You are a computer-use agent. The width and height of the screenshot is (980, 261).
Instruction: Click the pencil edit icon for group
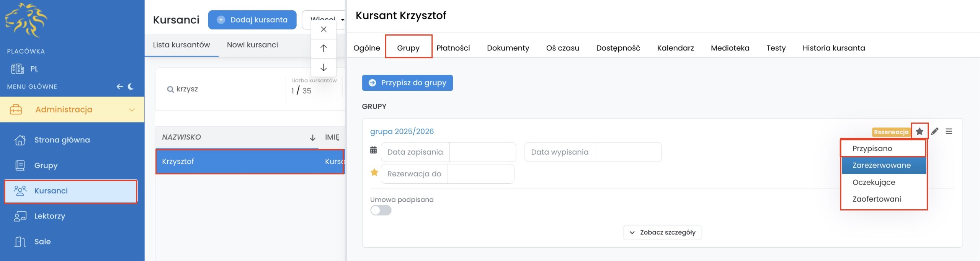934,132
